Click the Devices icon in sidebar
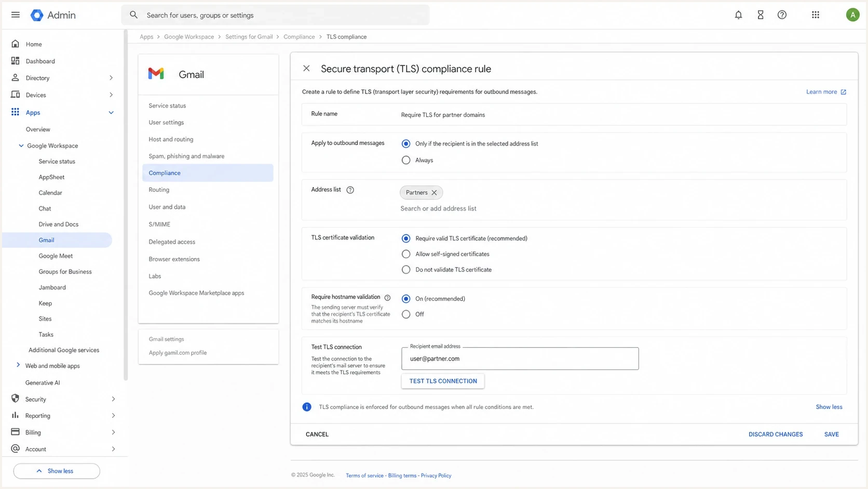The image size is (868, 489). tap(16, 95)
